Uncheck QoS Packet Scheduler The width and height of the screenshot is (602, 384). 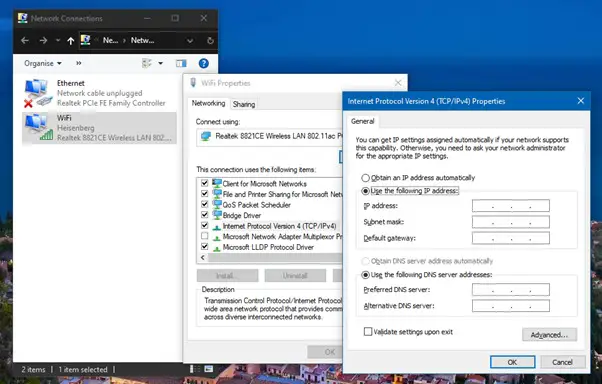pyautogui.click(x=205, y=204)
